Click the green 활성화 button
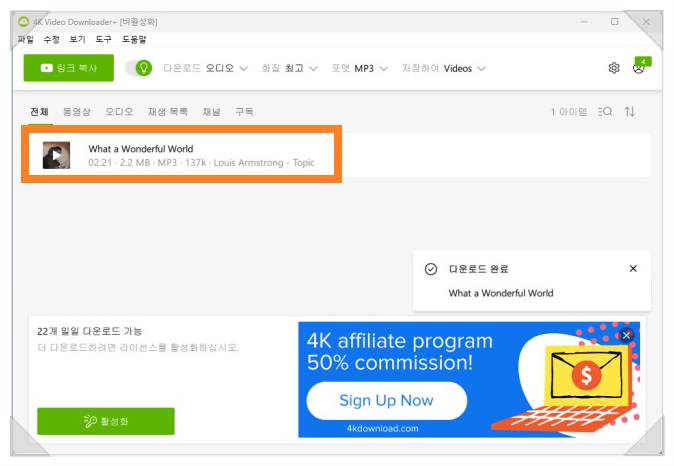The height and width of the screenshot is (466, 674). click(106, 421)
